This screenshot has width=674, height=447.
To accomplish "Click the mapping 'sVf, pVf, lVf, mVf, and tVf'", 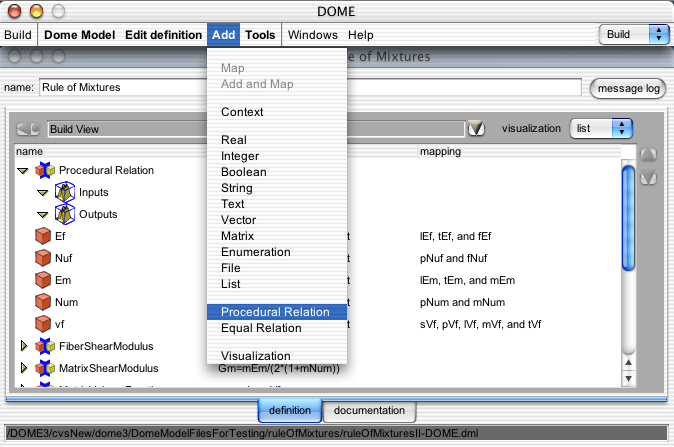I will coord(481,324).
